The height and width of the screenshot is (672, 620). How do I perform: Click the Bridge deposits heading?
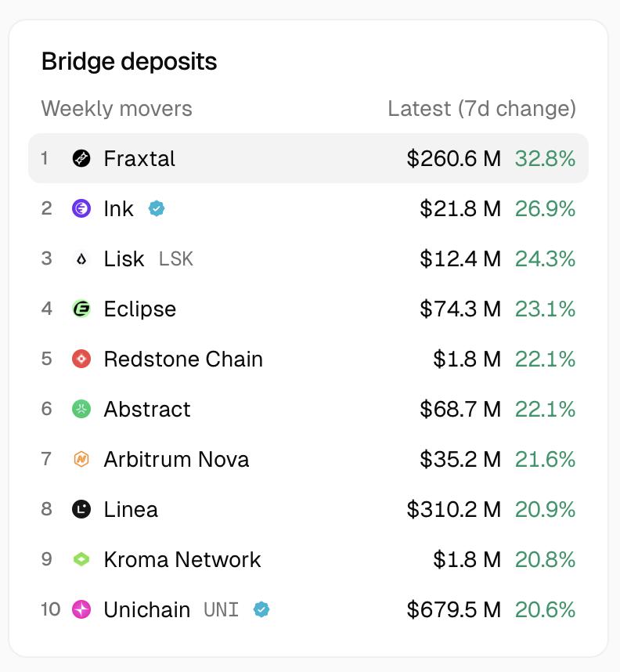click(x=129, y=61)
